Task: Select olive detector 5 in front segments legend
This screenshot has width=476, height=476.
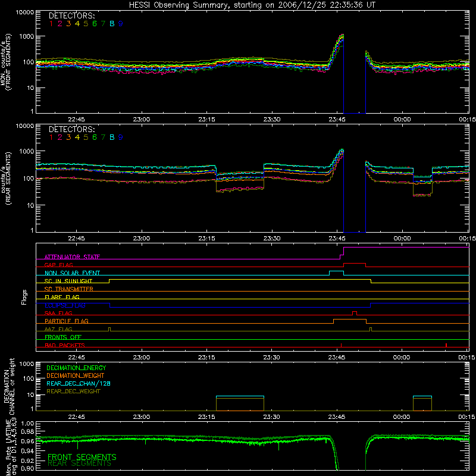Action: [86, 24]
